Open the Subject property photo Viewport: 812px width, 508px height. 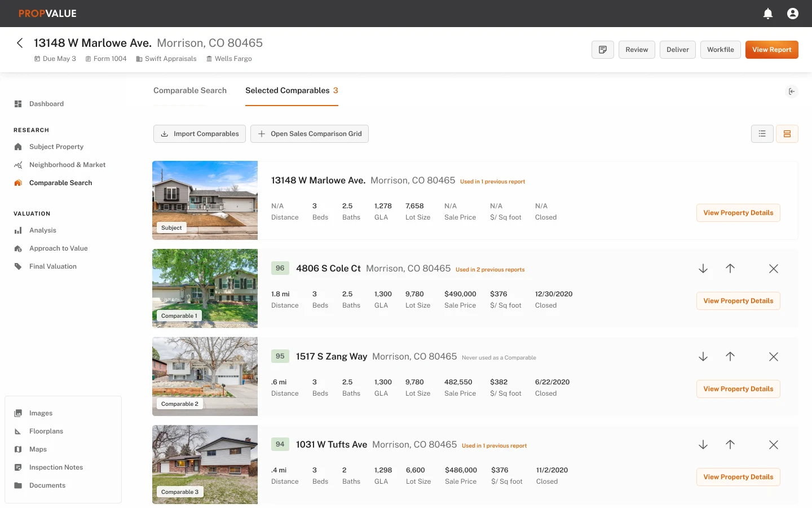click(205, 200)
